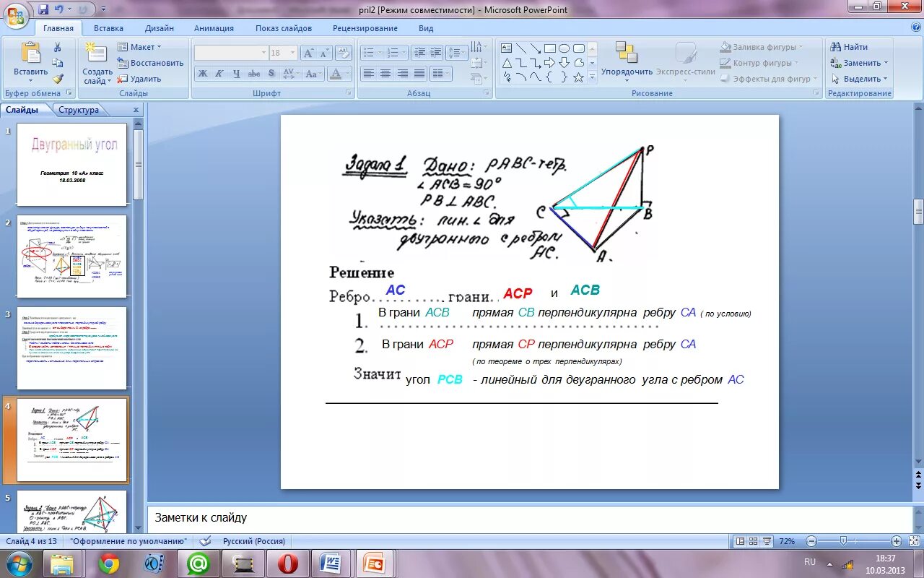Select the five-point star shape
Screen dimensions: 924x578
coord(578,77)
